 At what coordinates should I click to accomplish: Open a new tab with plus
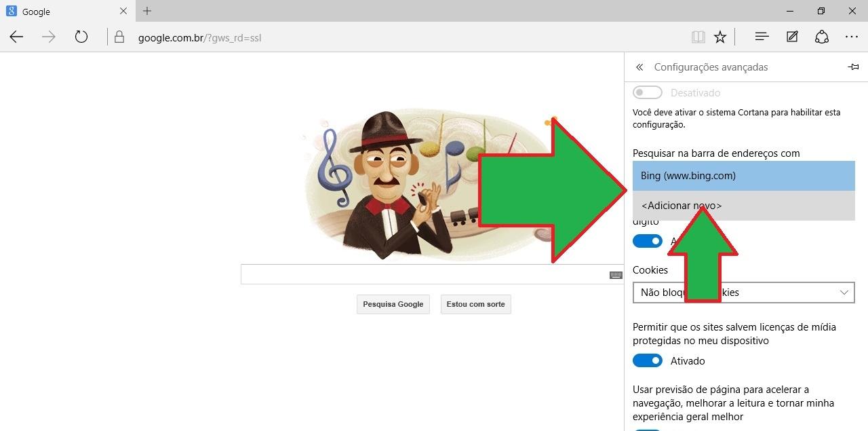pyautogui.click(x=147, y=11)
